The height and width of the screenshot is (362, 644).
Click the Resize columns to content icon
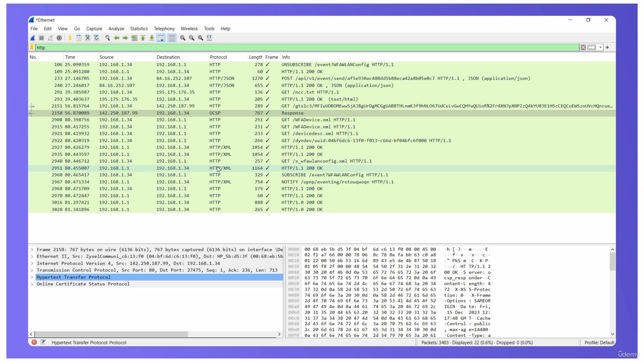tap(209, 38)
